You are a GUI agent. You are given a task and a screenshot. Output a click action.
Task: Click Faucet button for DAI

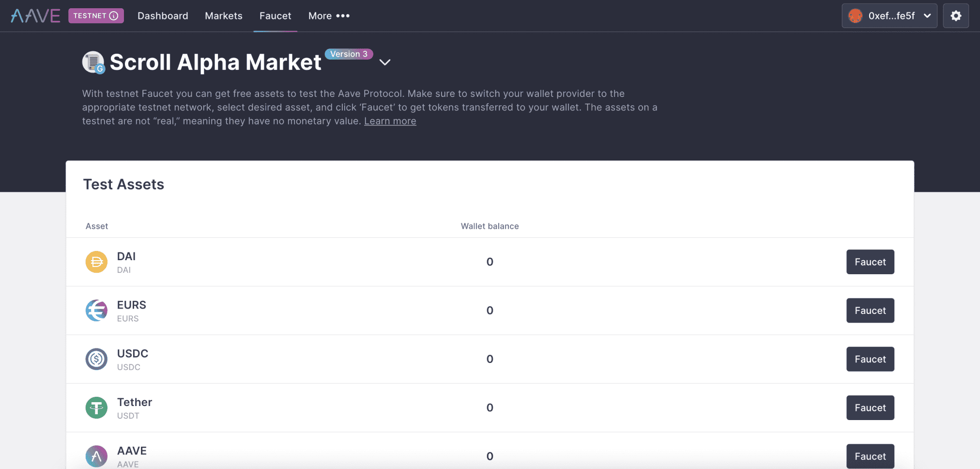click(x=870, y=262)
